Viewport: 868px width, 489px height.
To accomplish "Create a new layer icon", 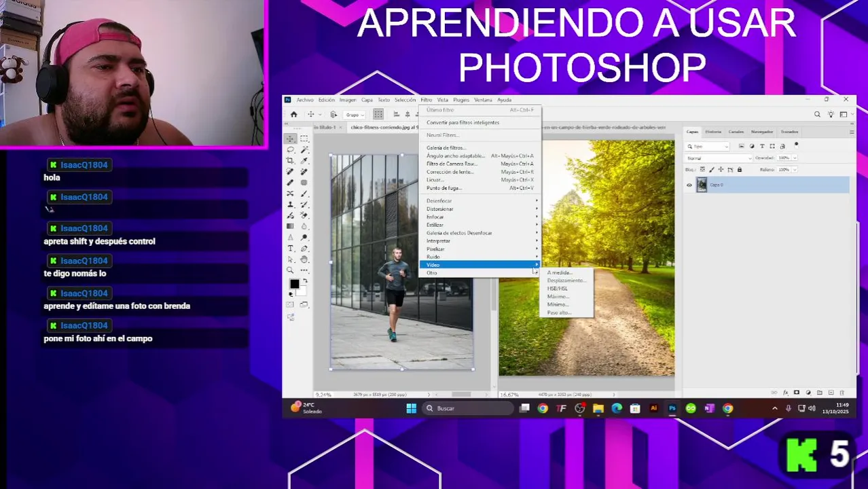I will coord(831,393).
